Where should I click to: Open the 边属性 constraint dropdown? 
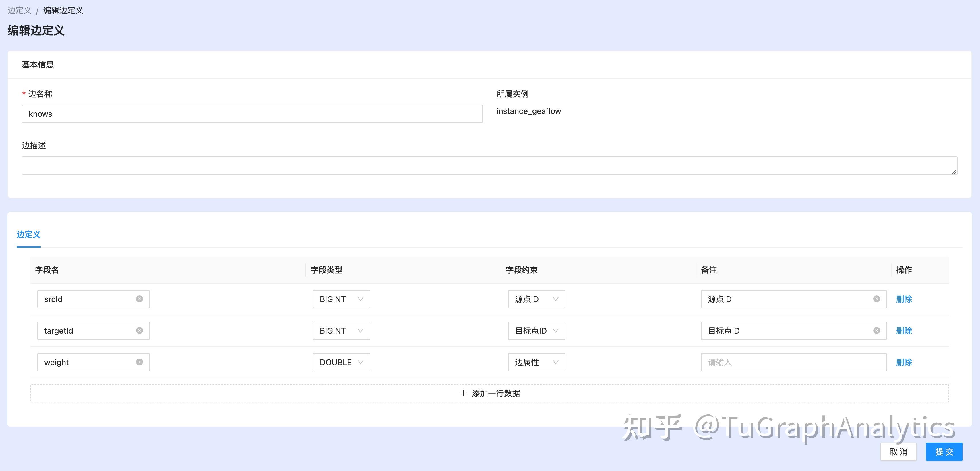point(537,362)
